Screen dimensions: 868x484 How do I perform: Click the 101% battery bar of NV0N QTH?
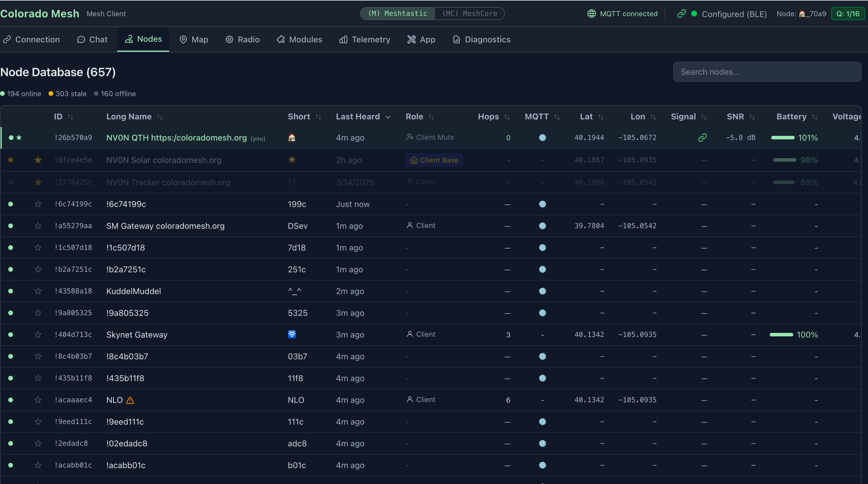(x=782, y=137)
